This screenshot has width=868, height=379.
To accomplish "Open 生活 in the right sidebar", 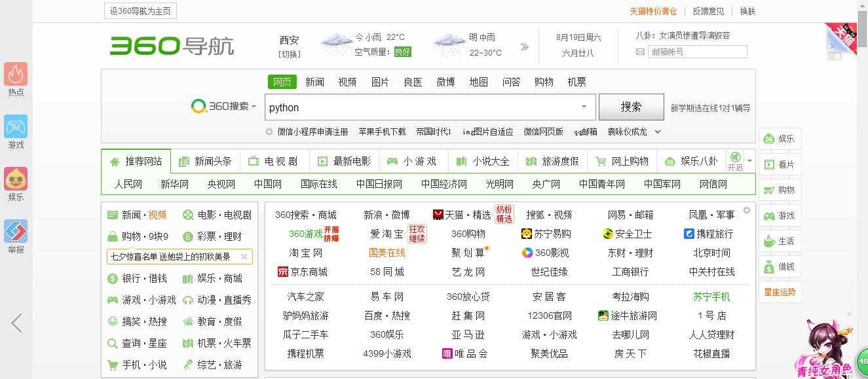I will tap(780, 241).
